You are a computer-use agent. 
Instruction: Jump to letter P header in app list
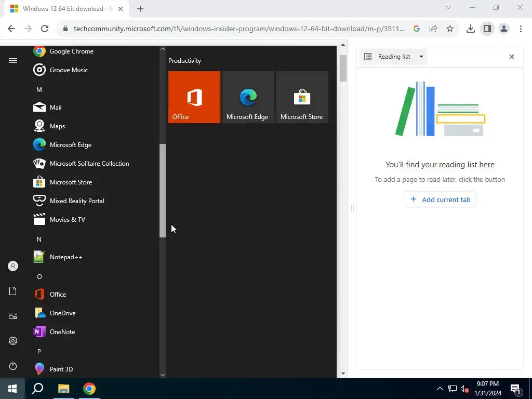tap(39, 352)
